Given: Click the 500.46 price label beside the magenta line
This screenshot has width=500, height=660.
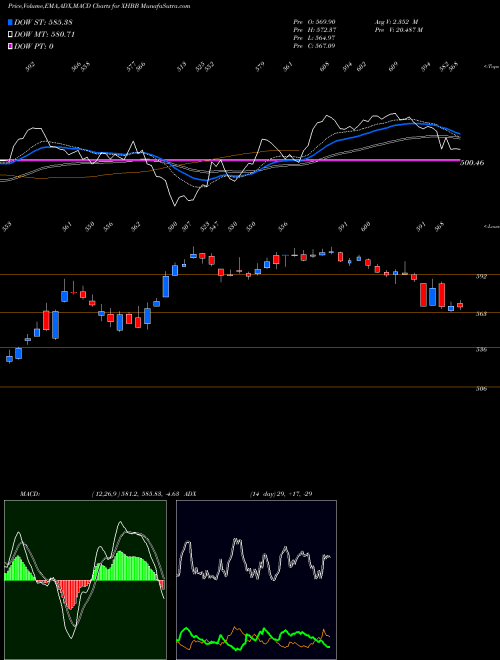Looking at the screenshot, I should [472, 162].
